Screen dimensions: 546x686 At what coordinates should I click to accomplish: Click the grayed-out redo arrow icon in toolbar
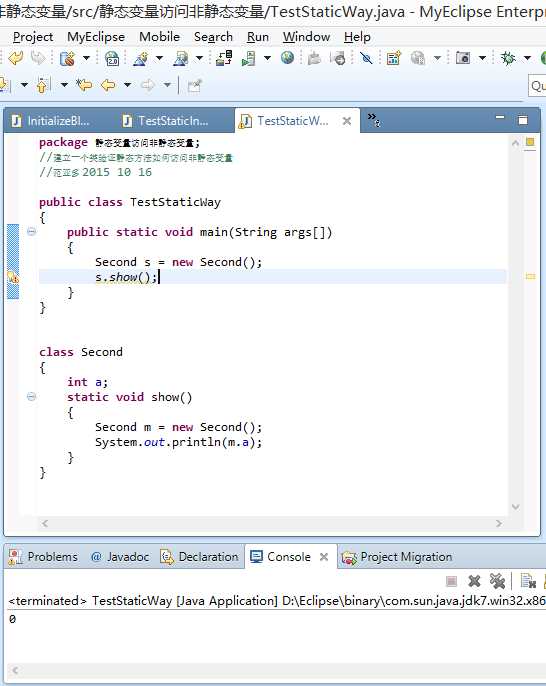(x=38, y=58)
